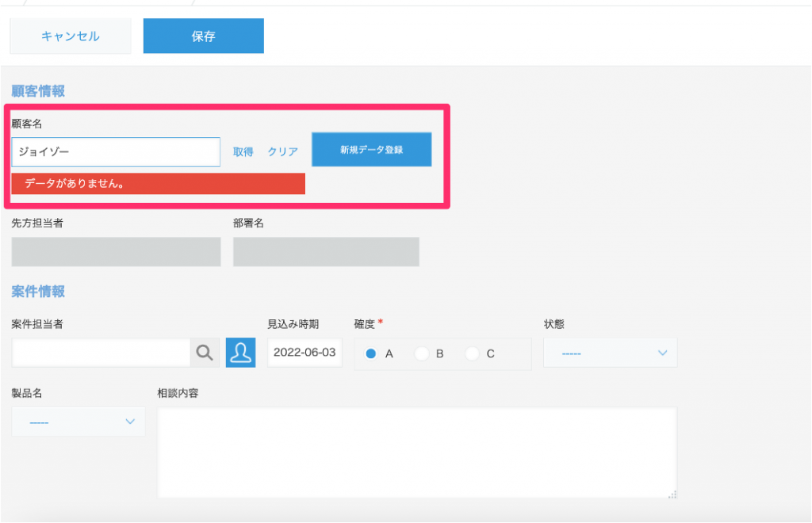Image resolution: width=812 pixels, height=523 pixels.
Task: Click the キャンセル button
Action: pyautogui.click(x=71, y=36)
